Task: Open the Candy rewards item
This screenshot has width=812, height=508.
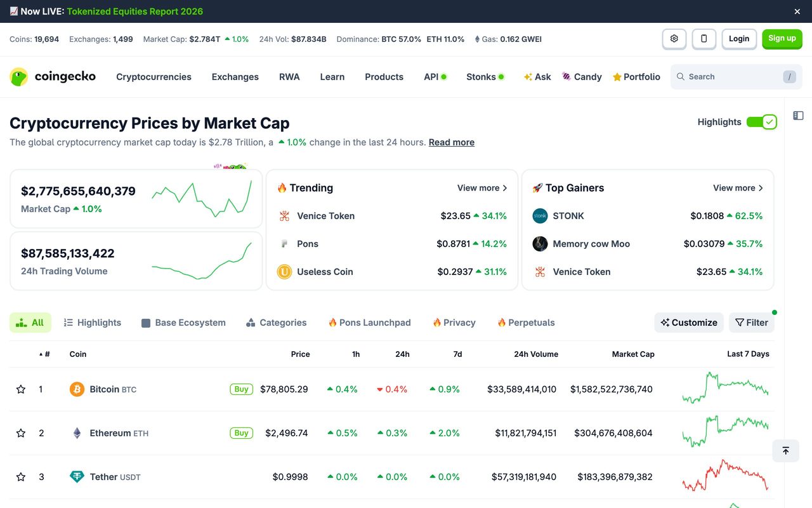Action: [582, 77]
